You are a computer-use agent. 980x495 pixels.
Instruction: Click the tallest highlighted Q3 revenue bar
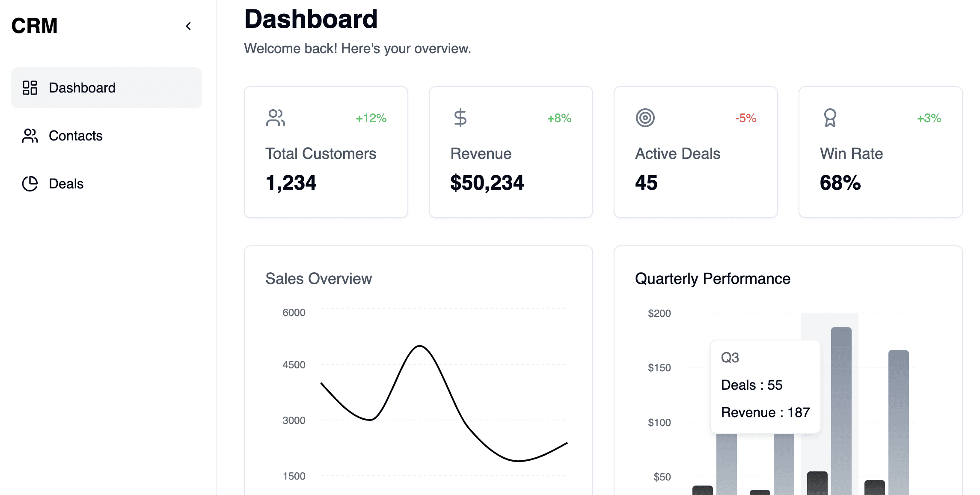click(841, 411)
